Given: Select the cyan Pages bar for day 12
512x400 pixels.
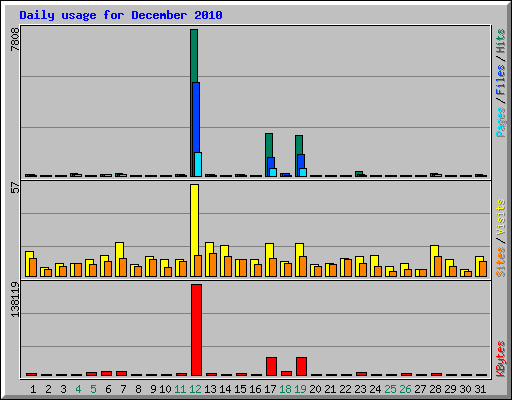Looking at the screenshot, I should [198, 164].
